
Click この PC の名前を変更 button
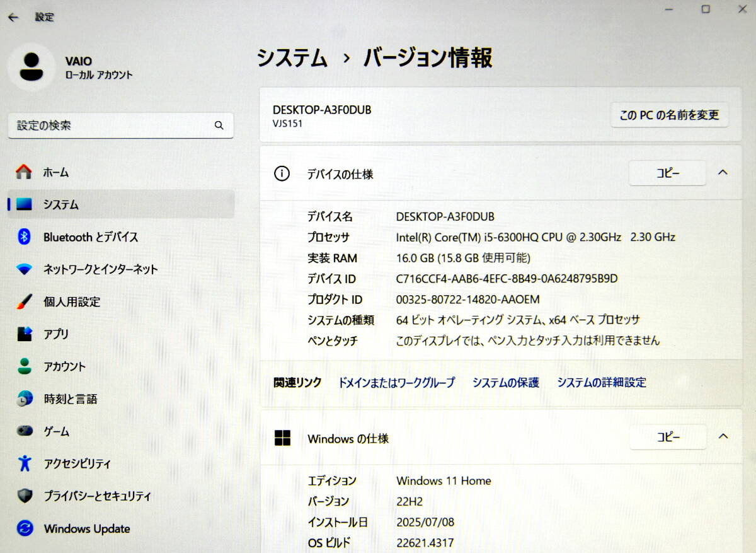point(669,115)
